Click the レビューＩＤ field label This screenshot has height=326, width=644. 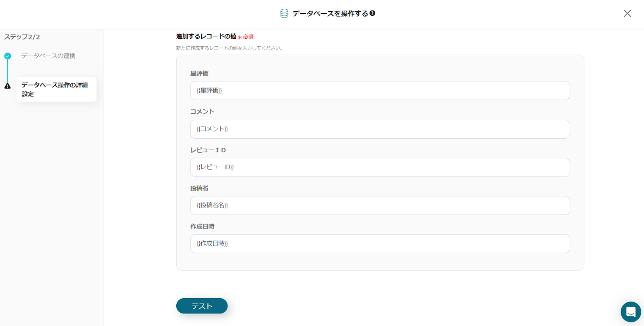[x=208, y=150]
